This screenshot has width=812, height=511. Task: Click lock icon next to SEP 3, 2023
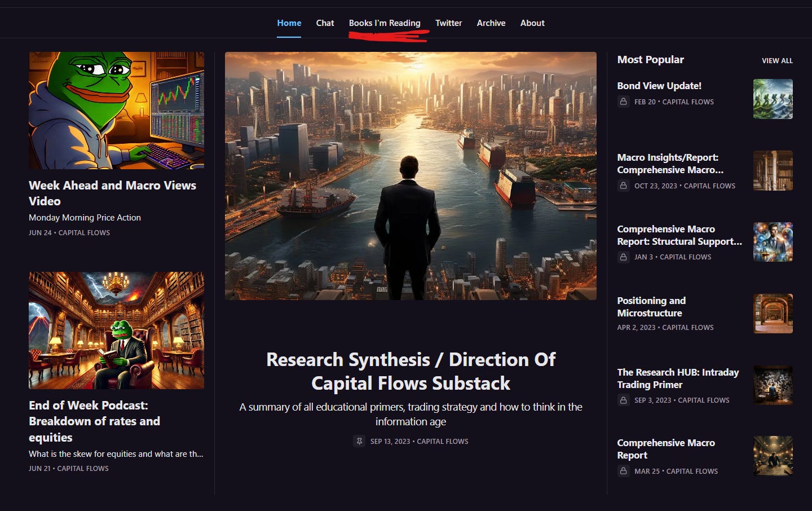coord(623,400)
